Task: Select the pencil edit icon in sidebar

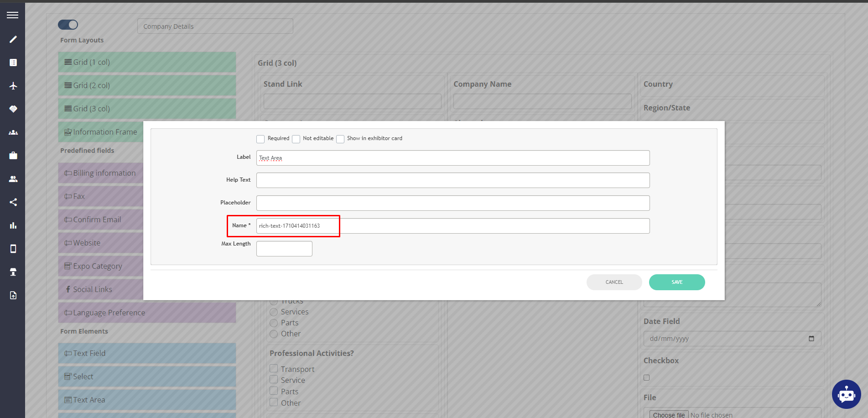Action: tap(13, 39)
